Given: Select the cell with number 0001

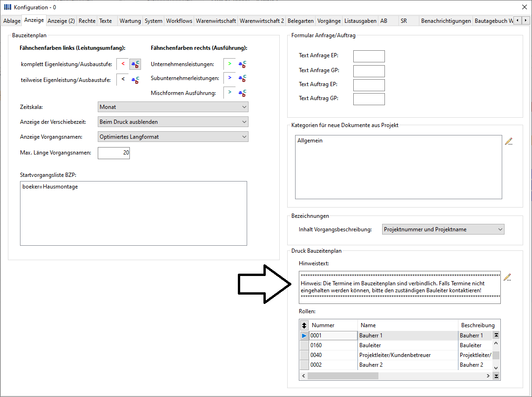Looking at the screenshot, I should click(x=333, y=336).
